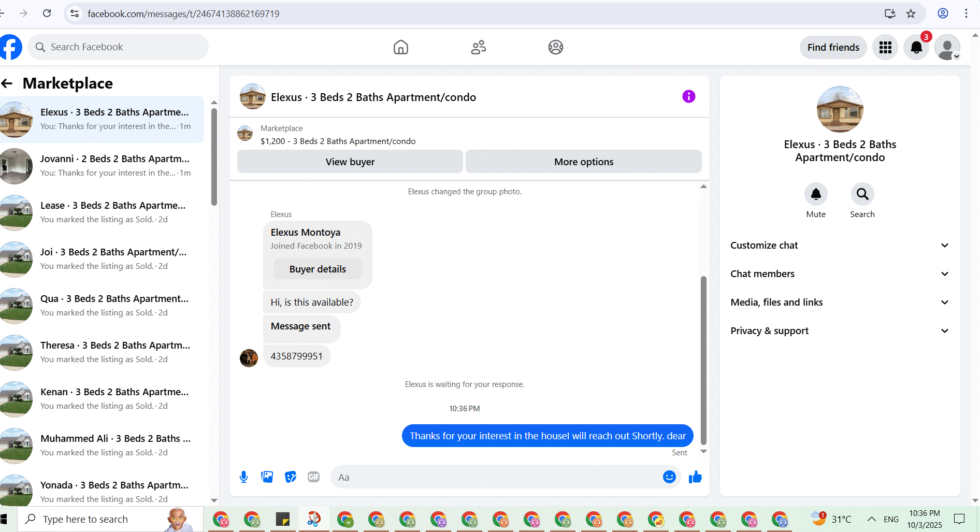Open Buyer details for Elexus Montoya

pyautogui.click(x=318, y=269)
